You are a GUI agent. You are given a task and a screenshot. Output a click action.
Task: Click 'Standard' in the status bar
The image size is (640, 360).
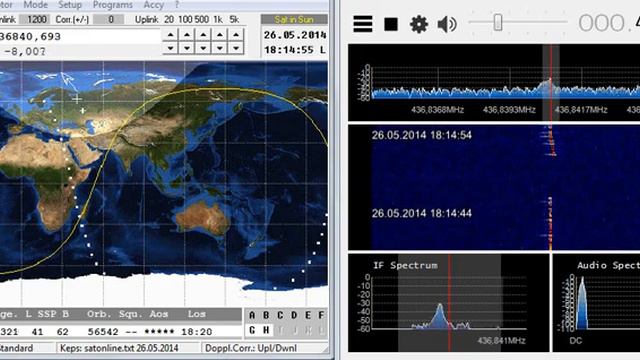click(16, 348)
